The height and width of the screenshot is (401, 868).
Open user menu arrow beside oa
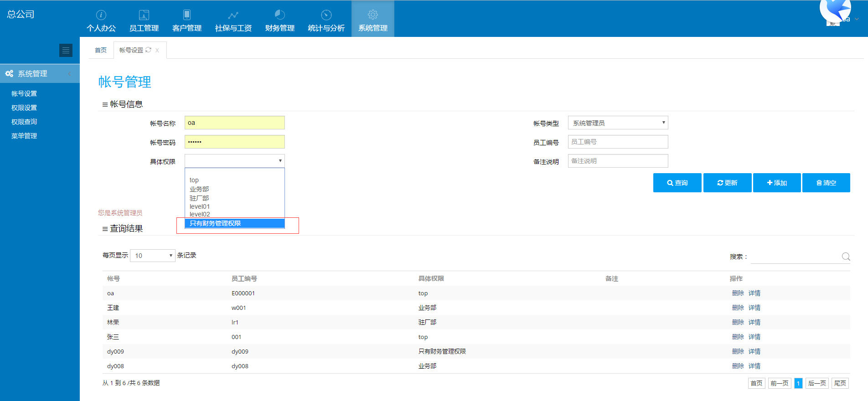(857, 19)
